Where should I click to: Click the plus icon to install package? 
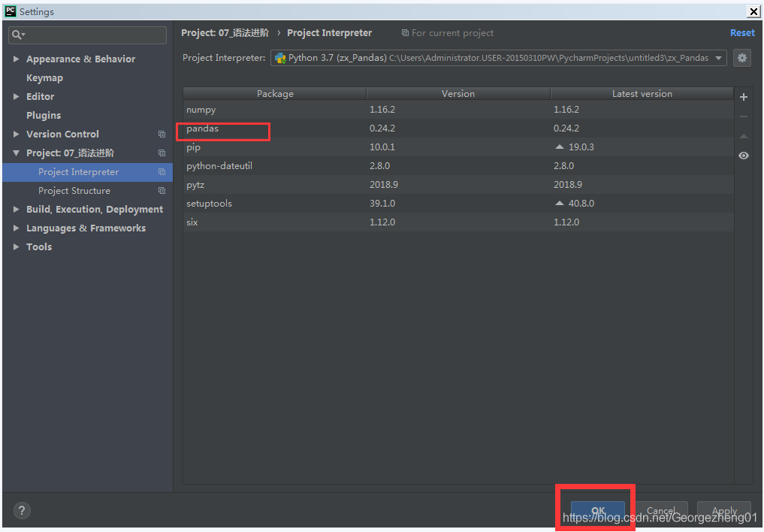(x=744, y=98)
